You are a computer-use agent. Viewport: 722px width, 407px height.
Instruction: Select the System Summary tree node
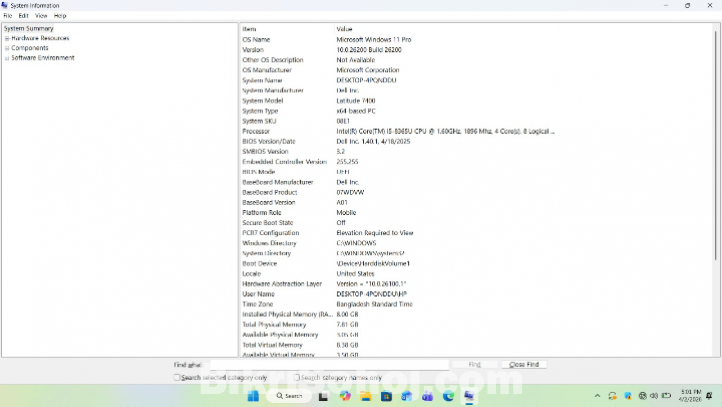(x=29, y=29)
